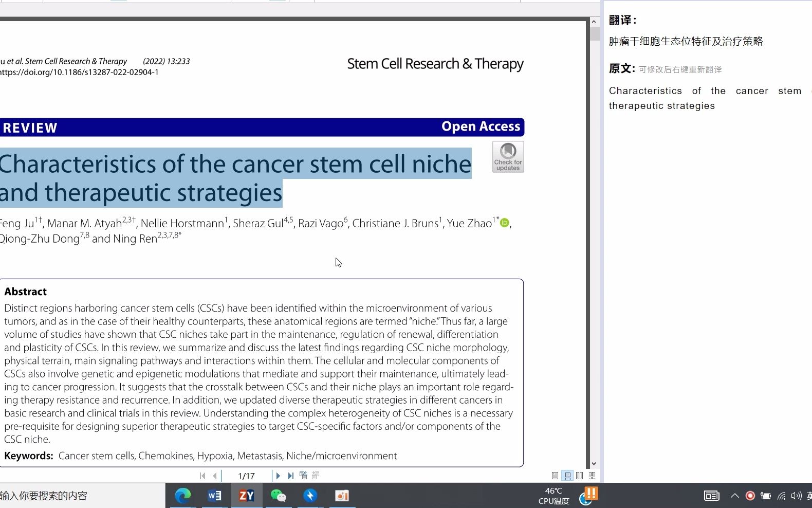Open Microsoft Edge from the taskbar
This screenshot has height=508, width=812.
183,496
